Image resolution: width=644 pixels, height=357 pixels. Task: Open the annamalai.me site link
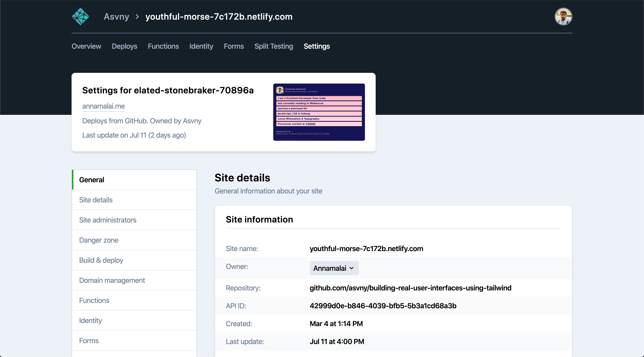point(103,106)
